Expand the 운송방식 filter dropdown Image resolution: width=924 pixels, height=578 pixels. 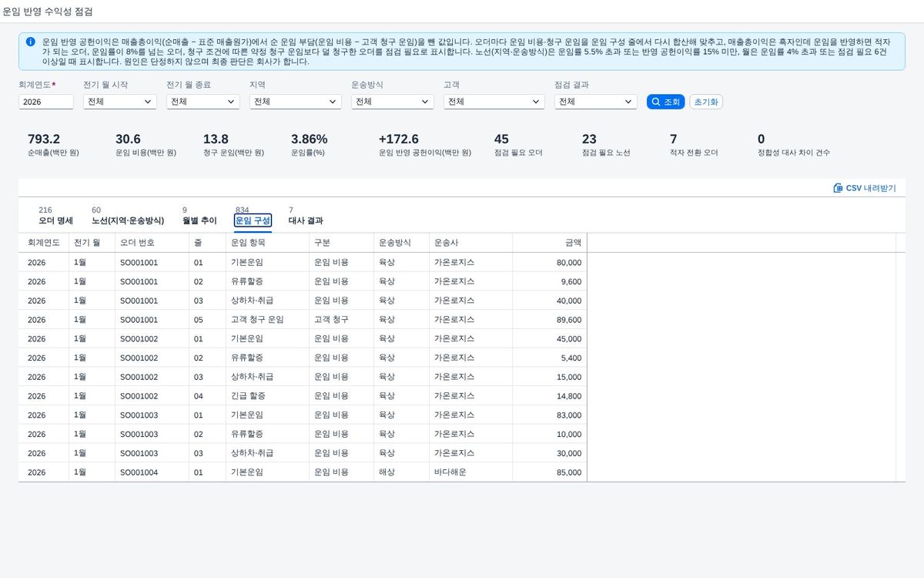(393, 102)
